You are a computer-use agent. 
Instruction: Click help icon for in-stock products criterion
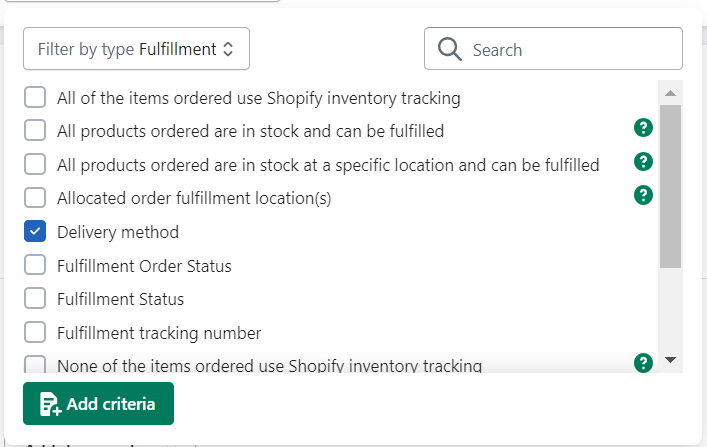pos(643,128)
